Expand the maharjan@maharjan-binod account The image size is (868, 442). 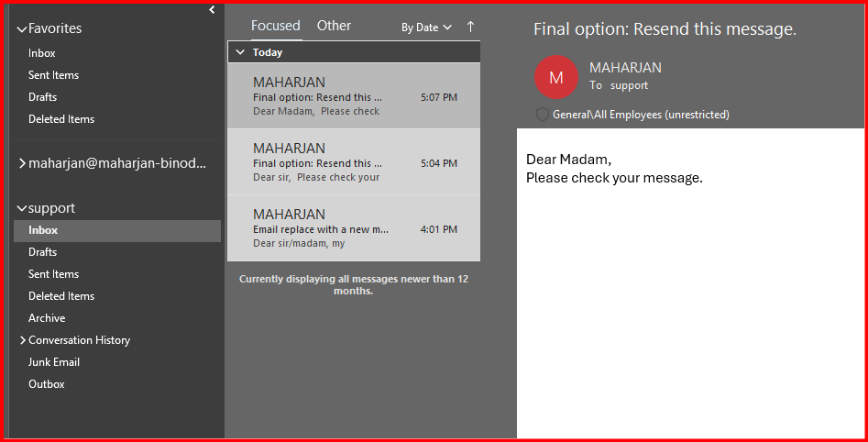click(x=22, y=164)
